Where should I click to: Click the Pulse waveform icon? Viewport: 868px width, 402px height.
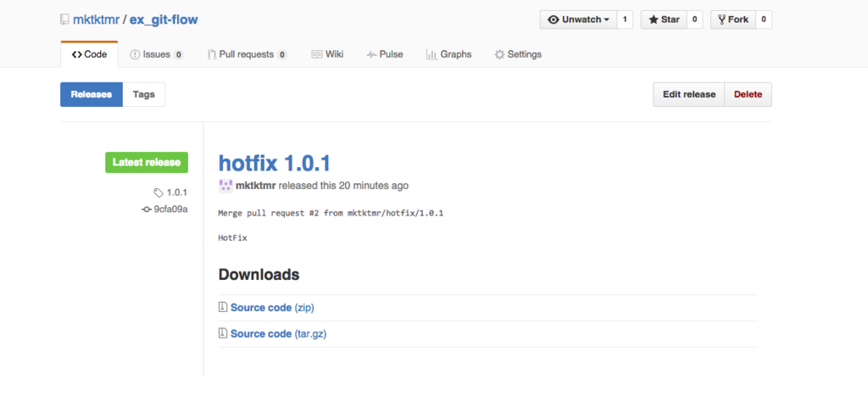[371, 54]
